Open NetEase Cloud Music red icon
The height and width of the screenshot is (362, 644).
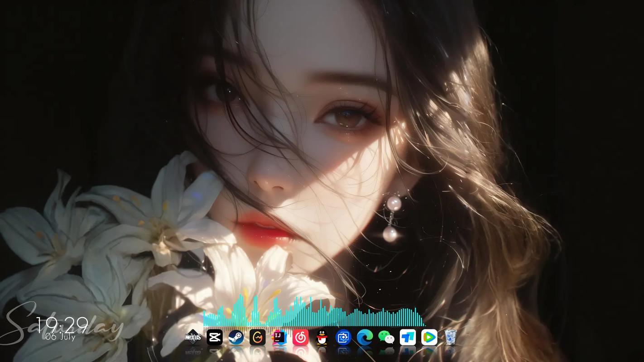300,337
